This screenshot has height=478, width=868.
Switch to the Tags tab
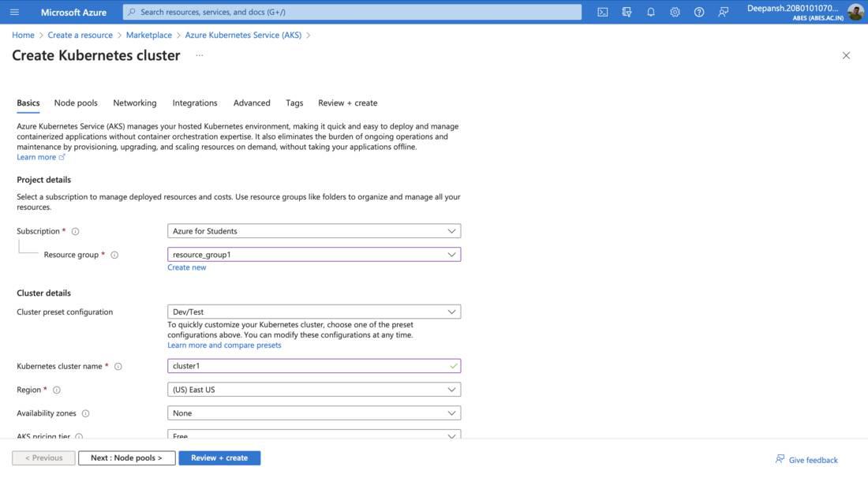294,103
